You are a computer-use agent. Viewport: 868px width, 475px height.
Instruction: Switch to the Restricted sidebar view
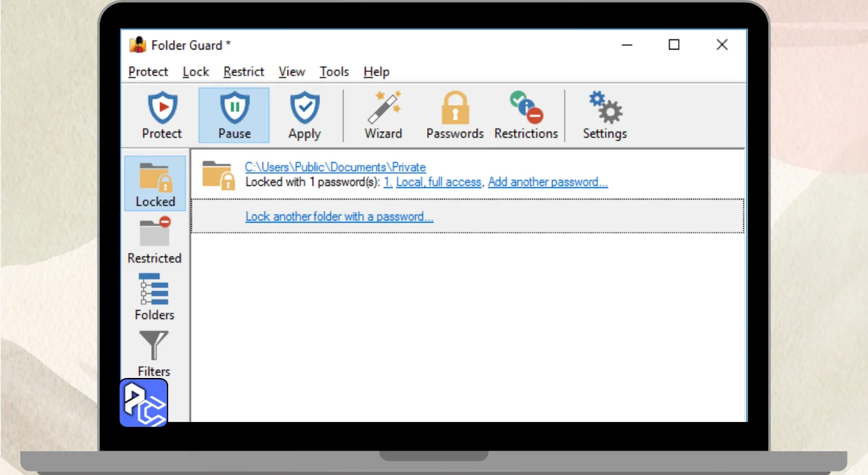pos(155,240)
